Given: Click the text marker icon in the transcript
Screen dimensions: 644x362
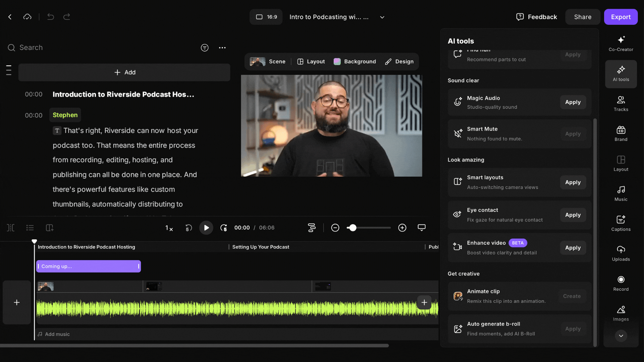Looking at the screenshot, I should 57,131.
